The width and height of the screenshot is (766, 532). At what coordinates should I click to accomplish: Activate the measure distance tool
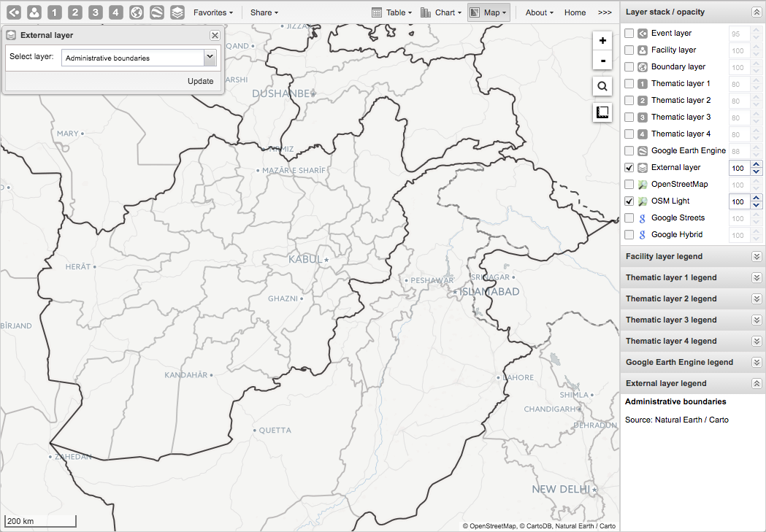pos(602,112)
